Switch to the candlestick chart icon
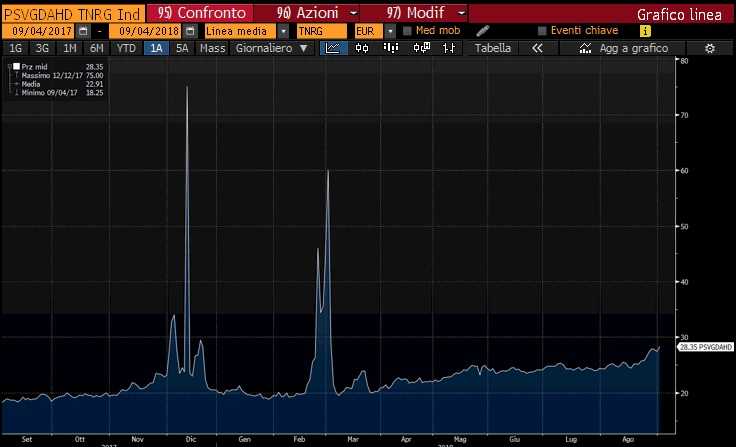The height and width of the screenshot is (447, 736). 358,48
